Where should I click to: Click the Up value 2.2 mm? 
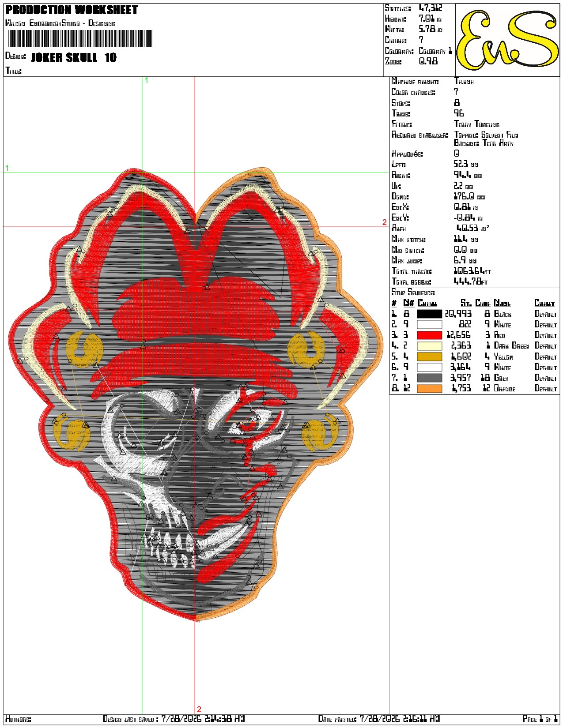click(x=464, y=186)
